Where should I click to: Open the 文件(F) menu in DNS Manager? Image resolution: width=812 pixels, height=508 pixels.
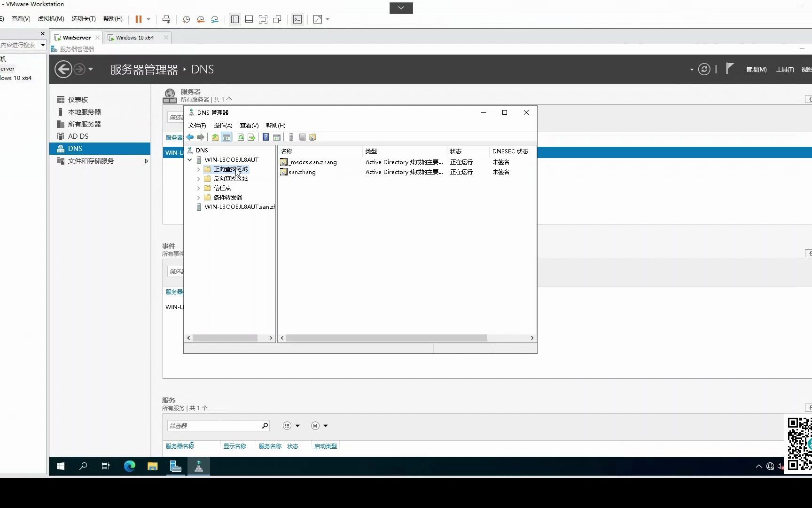197,125
